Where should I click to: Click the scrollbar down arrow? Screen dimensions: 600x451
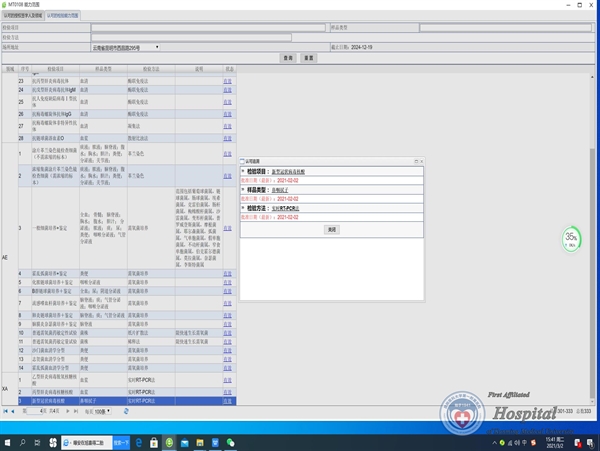pyautogui.click(x=592, y=402)
